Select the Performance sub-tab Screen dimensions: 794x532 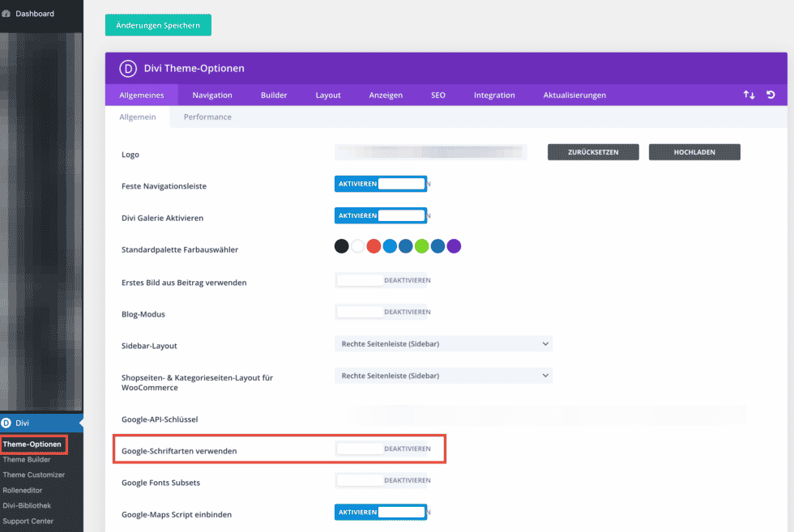coord(207,117)
